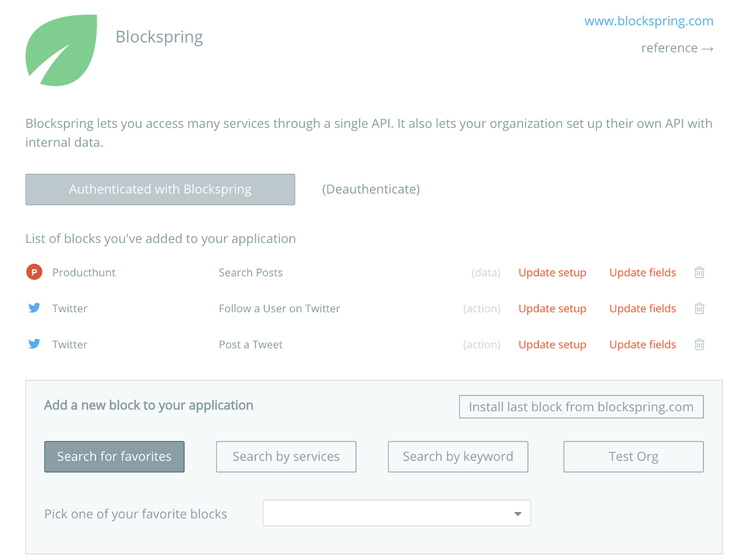
Task: Click the Authenticated with Blockspring button
Action: click(x=160, y=189)
